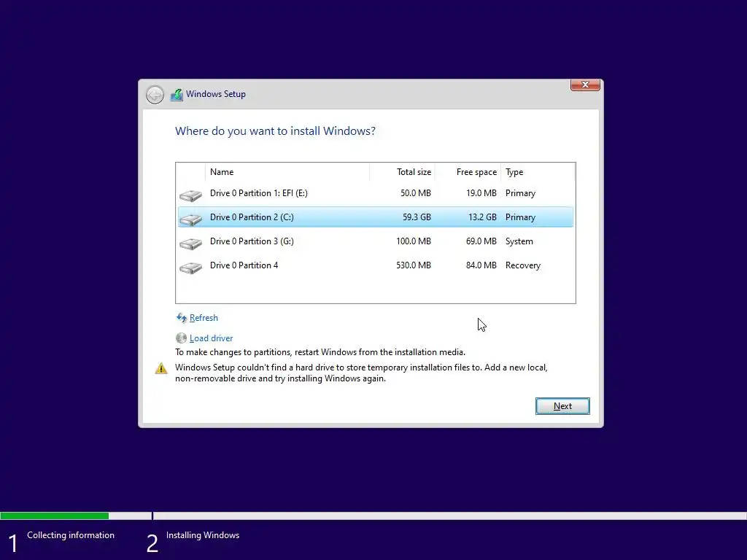Click the Name column header
Viewport: 747px width, 560px height.
click(287, 172)
